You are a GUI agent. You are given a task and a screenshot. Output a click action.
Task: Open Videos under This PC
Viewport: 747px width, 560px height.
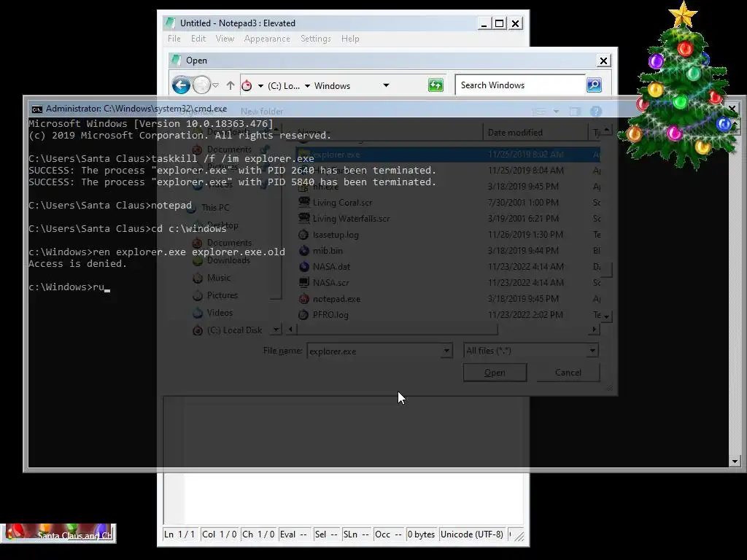[x=220, y=313]
